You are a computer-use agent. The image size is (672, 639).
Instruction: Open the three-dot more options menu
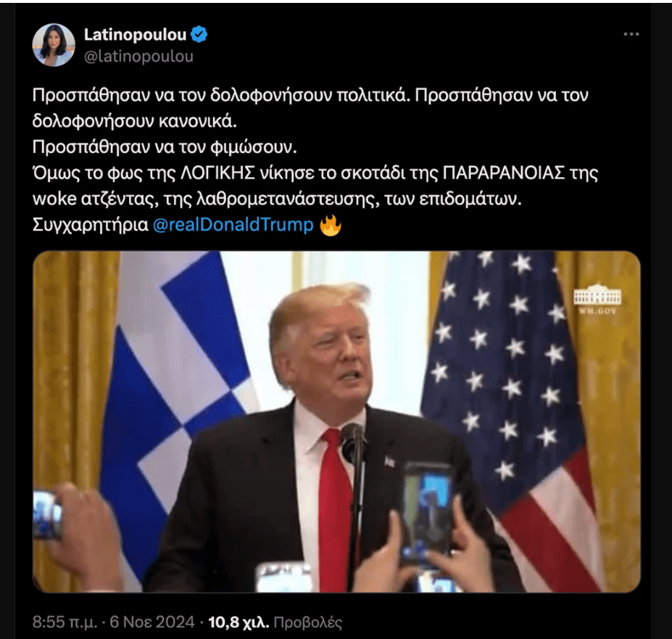[x=631, y=34]
